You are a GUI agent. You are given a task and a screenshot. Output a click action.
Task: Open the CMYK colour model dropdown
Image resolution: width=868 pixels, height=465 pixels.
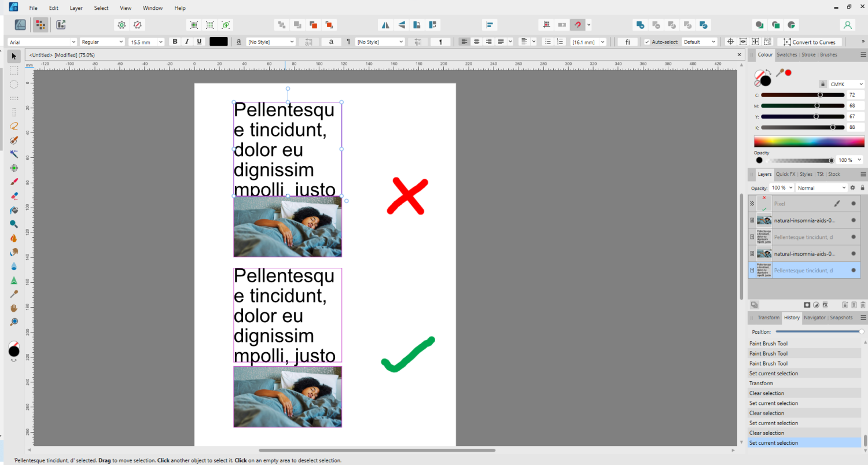847,84
